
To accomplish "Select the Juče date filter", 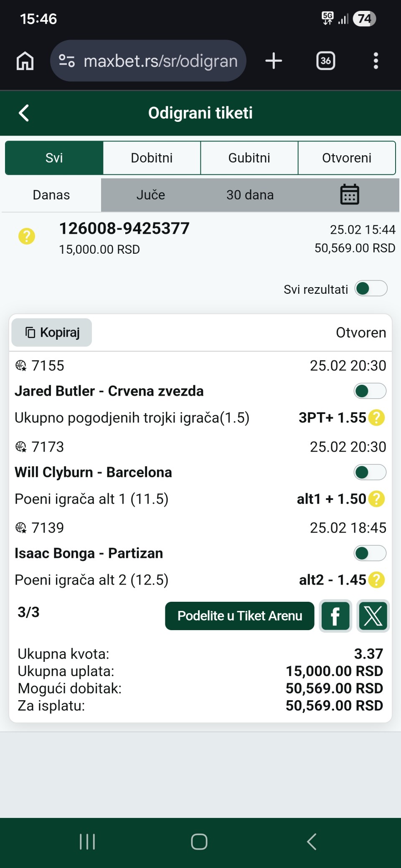I will tap(151, 195).
